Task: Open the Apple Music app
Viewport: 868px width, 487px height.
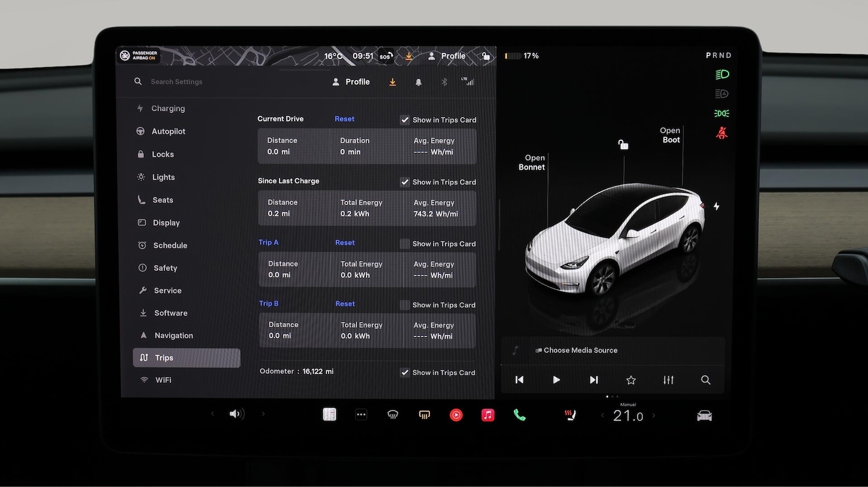Action: [x=488, y=415]
